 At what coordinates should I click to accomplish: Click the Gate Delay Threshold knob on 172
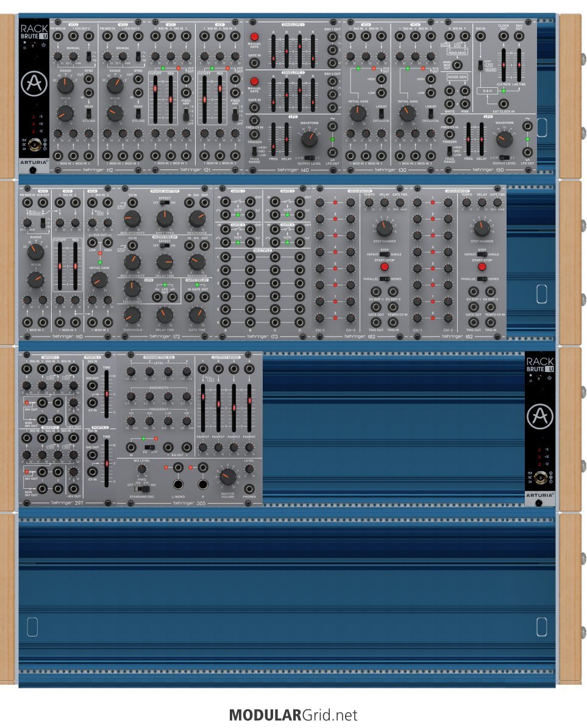132,316
